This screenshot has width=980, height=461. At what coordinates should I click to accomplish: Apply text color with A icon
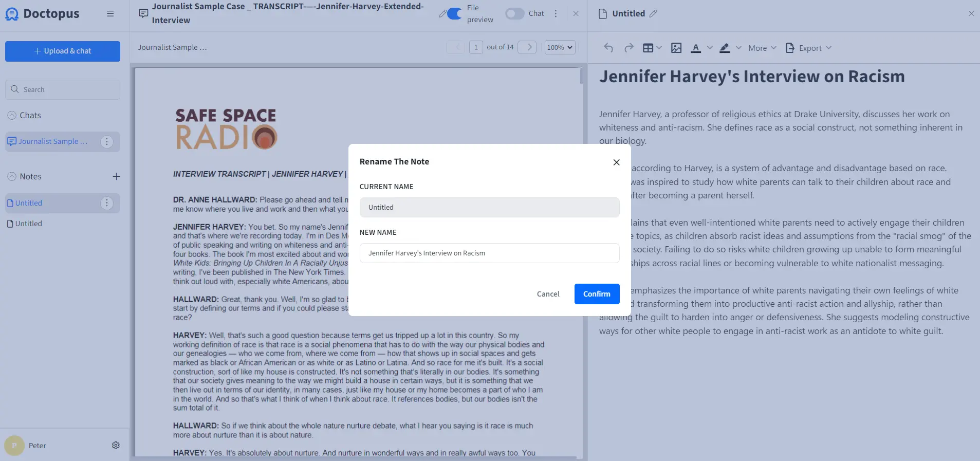(696, 48)
